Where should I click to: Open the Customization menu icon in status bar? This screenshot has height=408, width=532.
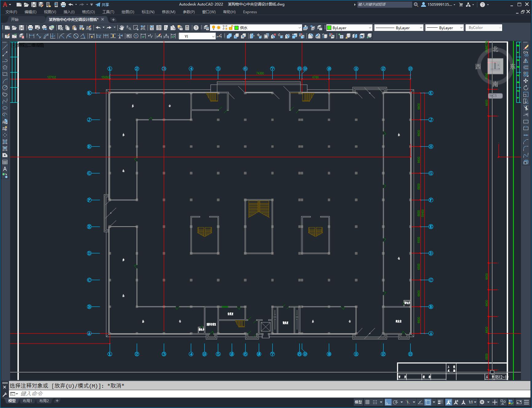pos(527,402)
